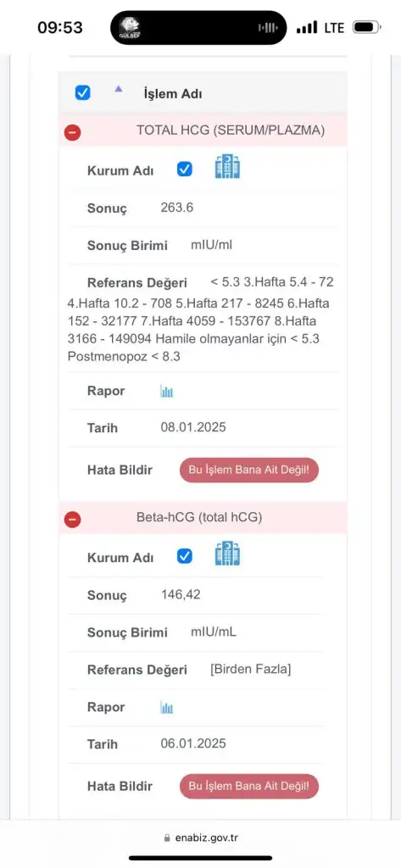The width and height of the screenshot is (401, 868).
Task: Tap the lock icon beside enabiz.gov.tr
Action: (167, 838)
